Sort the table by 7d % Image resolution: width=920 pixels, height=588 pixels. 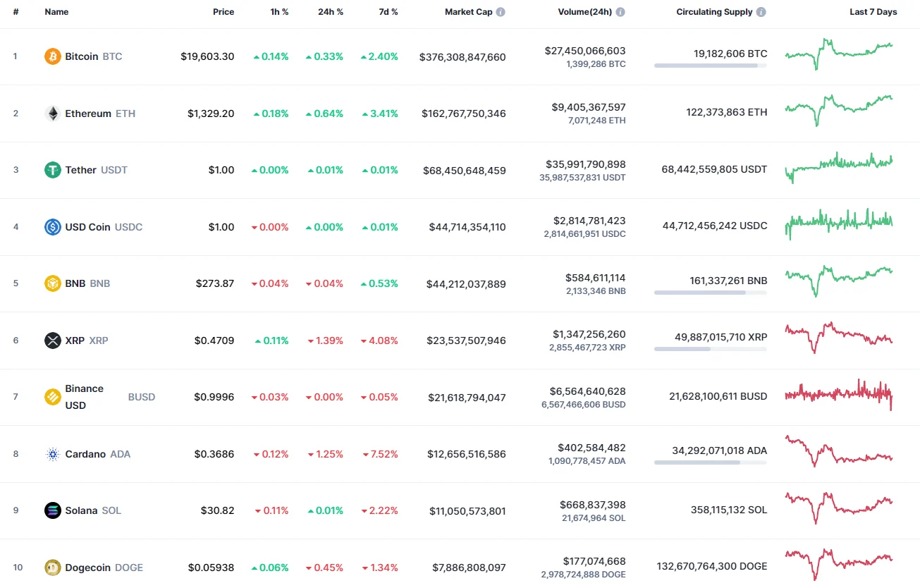[388, 11]
